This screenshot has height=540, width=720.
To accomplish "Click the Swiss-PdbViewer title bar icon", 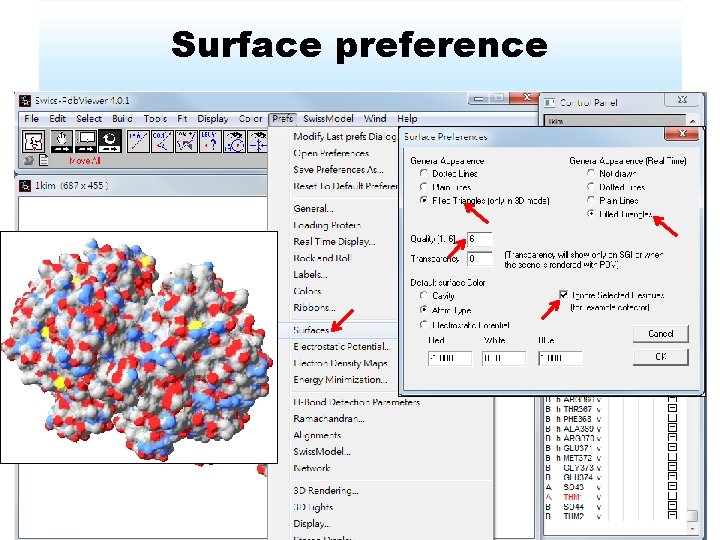I will pyautogui.click(x=25, y=101).
